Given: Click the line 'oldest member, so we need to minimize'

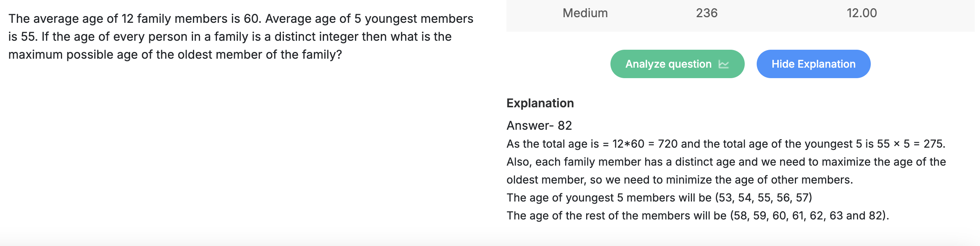Looking at the screenshot, I should [680, 179].
